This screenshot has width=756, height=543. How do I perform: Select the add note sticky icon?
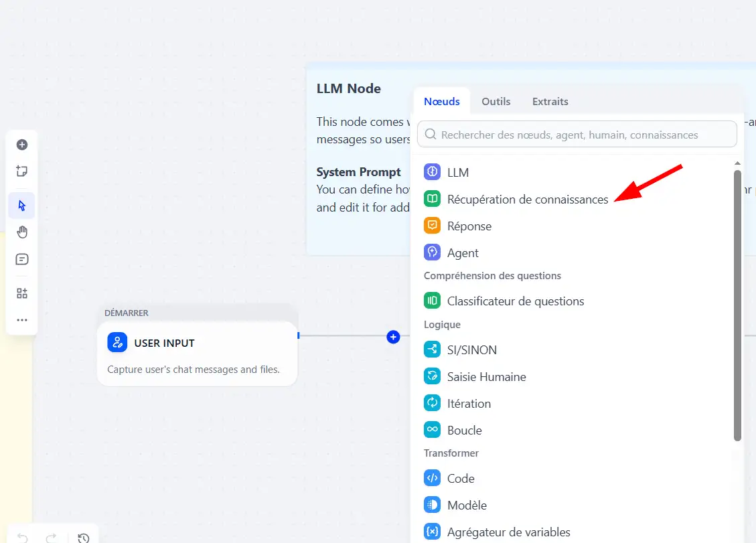(x=21, y=171)
